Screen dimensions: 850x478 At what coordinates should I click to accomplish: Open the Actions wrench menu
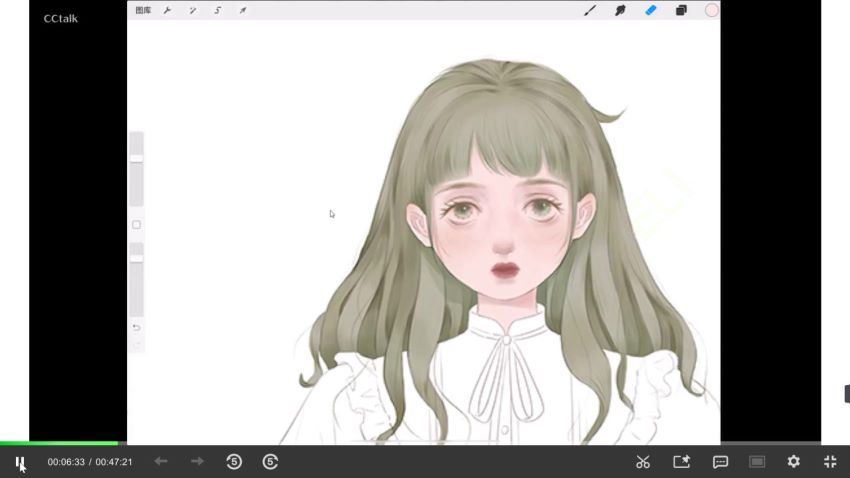point(168,10)
